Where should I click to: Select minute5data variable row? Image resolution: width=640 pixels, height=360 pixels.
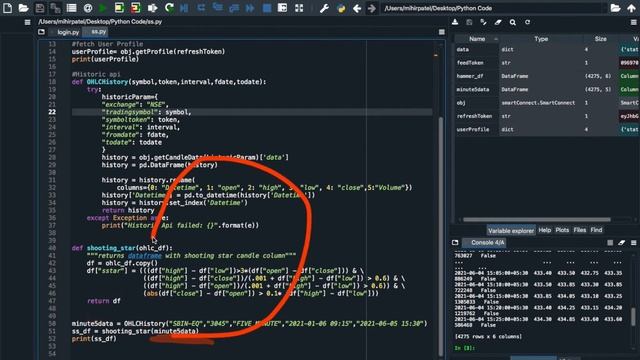tap(547, 89)
